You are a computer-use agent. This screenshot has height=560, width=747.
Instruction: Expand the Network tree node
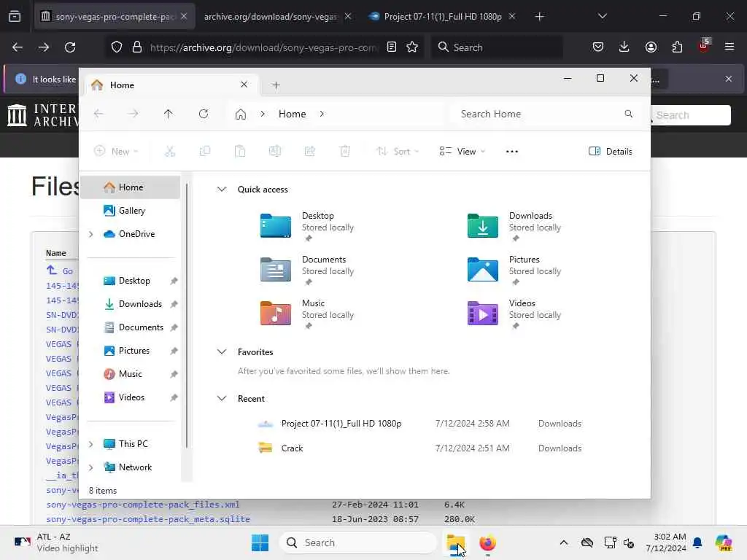click(91, 467)
